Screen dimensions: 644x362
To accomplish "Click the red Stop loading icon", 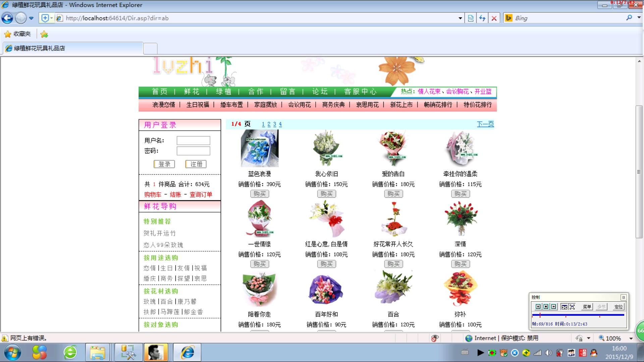I will pos(494,18).
